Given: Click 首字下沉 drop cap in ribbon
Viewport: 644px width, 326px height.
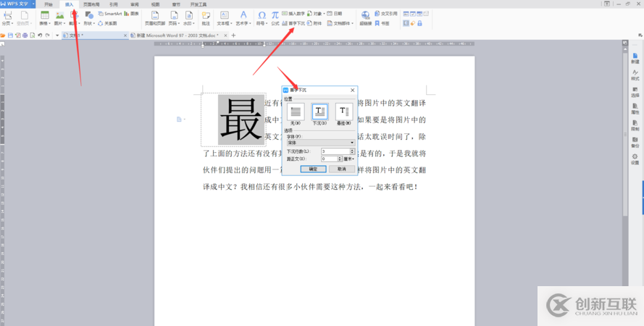Looking at the screenshot, I should pos(293,23).
